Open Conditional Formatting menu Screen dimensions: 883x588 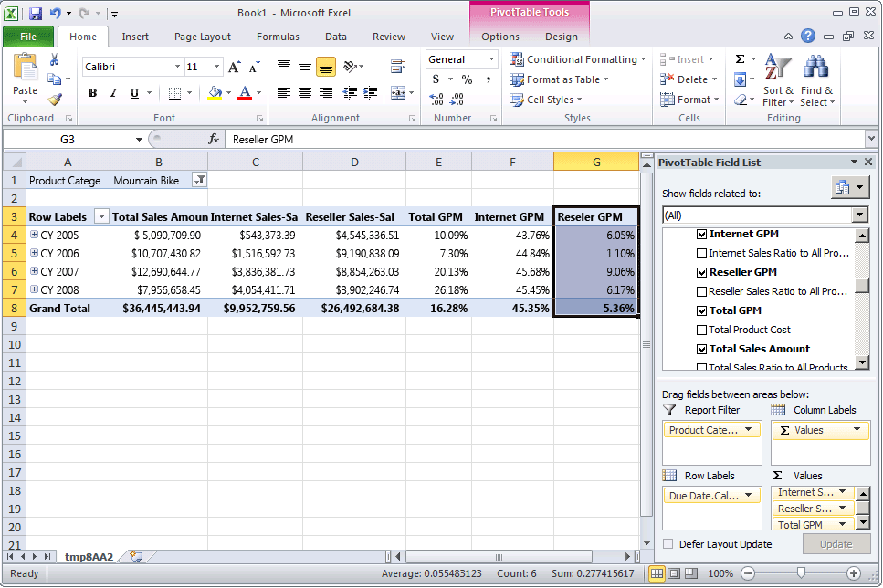pyautogui.click(x=578, y=59)
